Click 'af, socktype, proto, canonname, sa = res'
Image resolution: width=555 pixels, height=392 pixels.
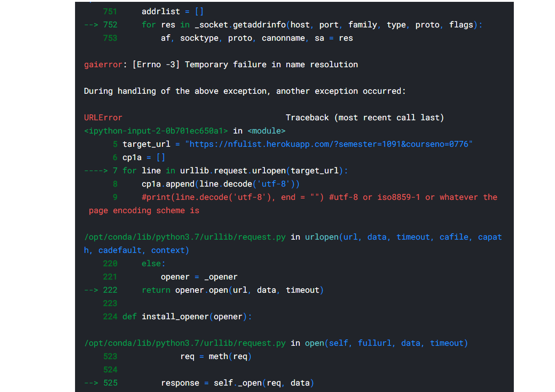point(257,38)
